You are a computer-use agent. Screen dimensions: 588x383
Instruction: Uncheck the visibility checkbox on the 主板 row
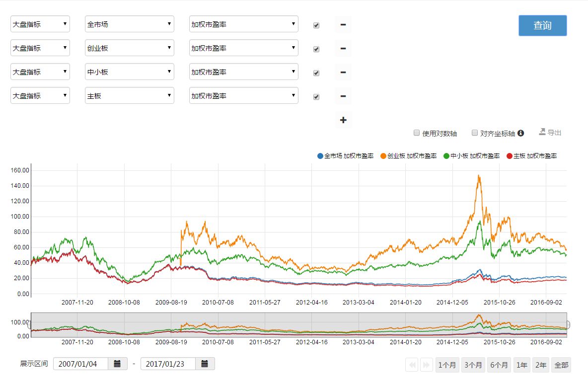[x=316, y=96]
